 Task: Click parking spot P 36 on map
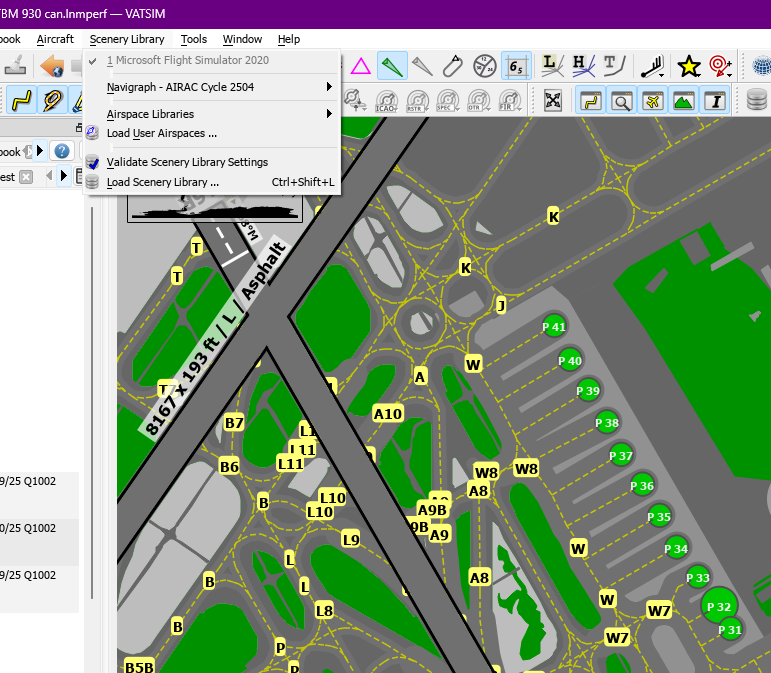click(642, 486)
